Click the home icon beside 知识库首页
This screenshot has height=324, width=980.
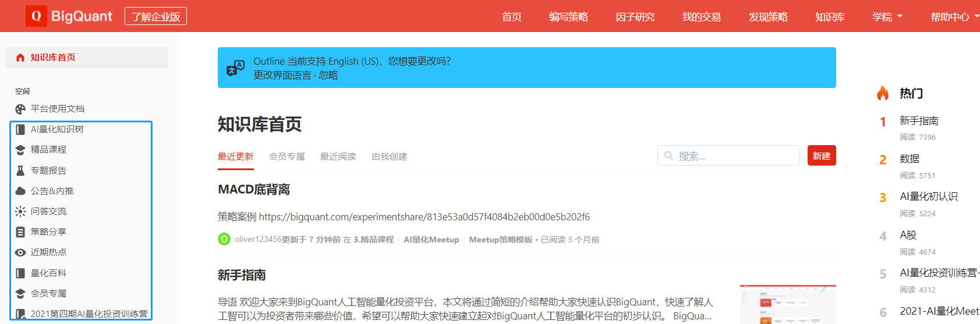pos(20,58)
